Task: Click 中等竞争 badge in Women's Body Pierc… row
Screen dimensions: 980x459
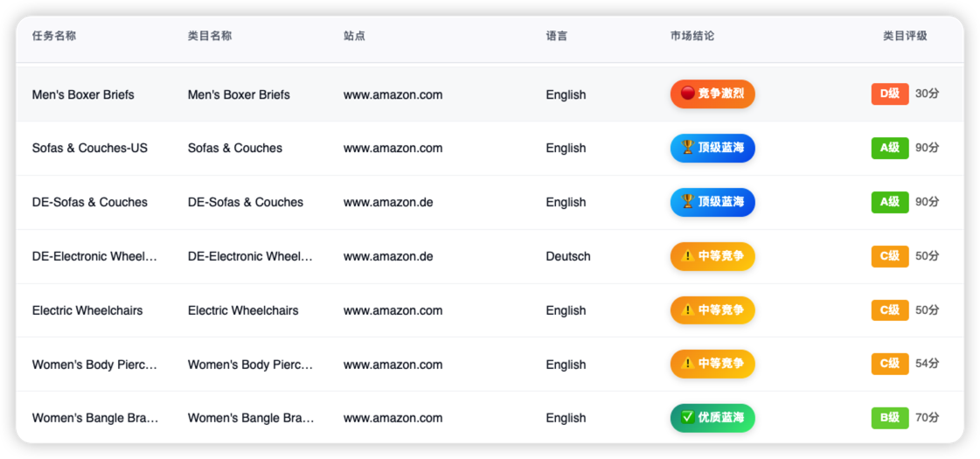Action: (712, 364)
